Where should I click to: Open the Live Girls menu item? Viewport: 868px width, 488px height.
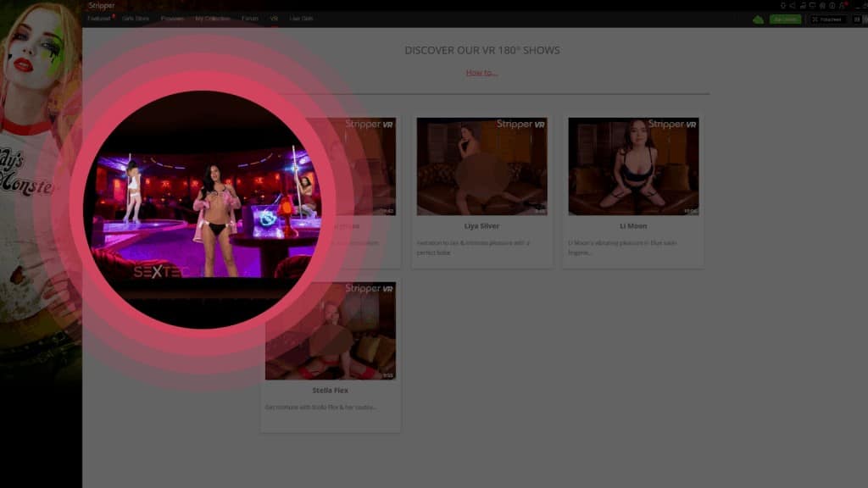[302, 18]
